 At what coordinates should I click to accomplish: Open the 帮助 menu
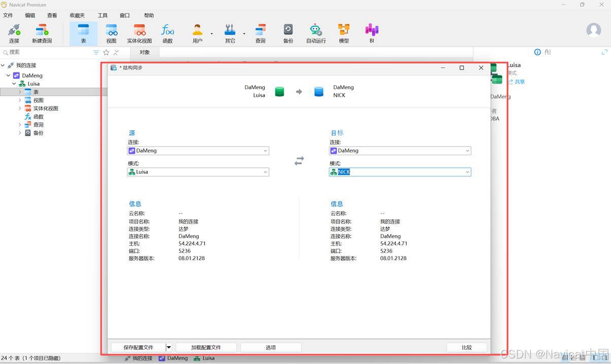point(149,16)
